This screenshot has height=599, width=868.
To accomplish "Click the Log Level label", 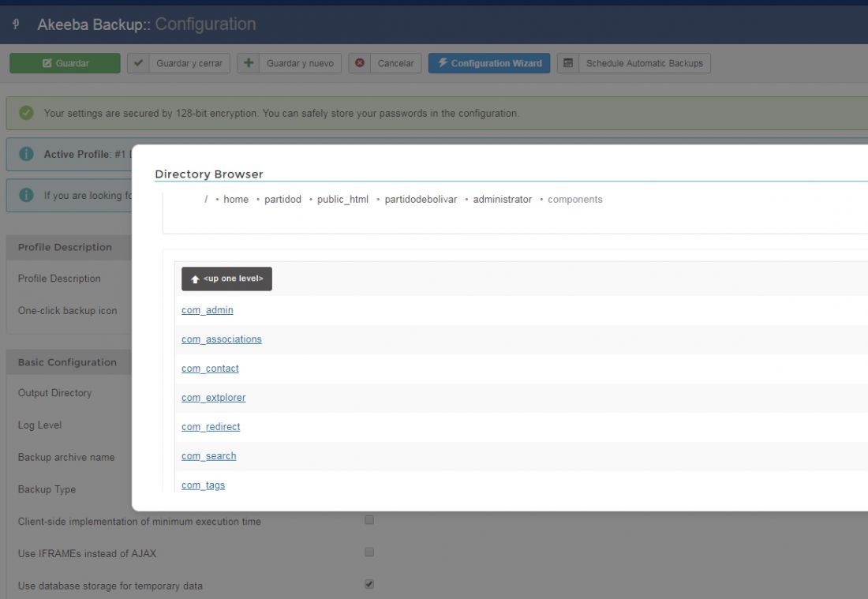I will coord(40,425).
